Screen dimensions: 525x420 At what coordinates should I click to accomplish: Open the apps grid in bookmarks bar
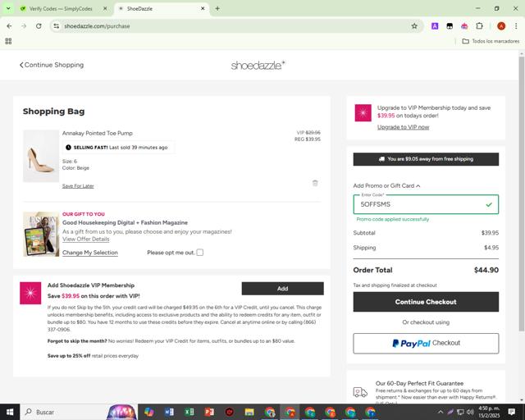pos(9,41)
